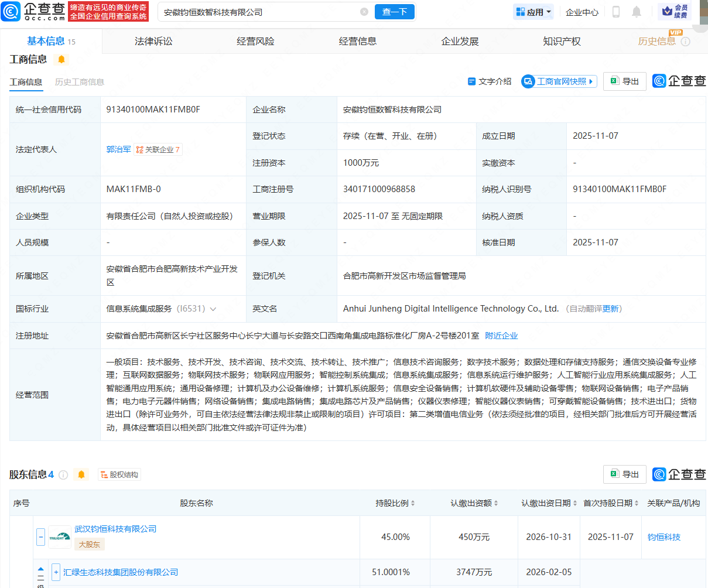
Task: Expand the 汇绿生态科技集团 shareholder row
Action: tap(56, 572)
